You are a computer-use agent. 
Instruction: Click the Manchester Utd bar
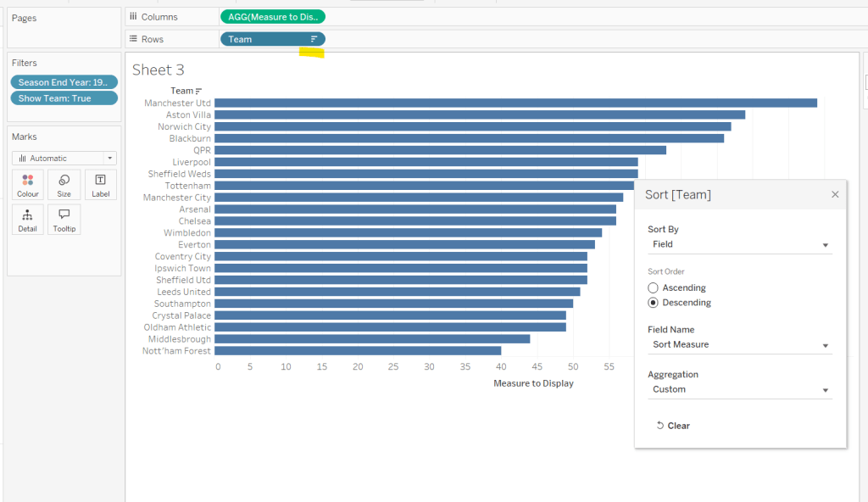pos(515,103)
